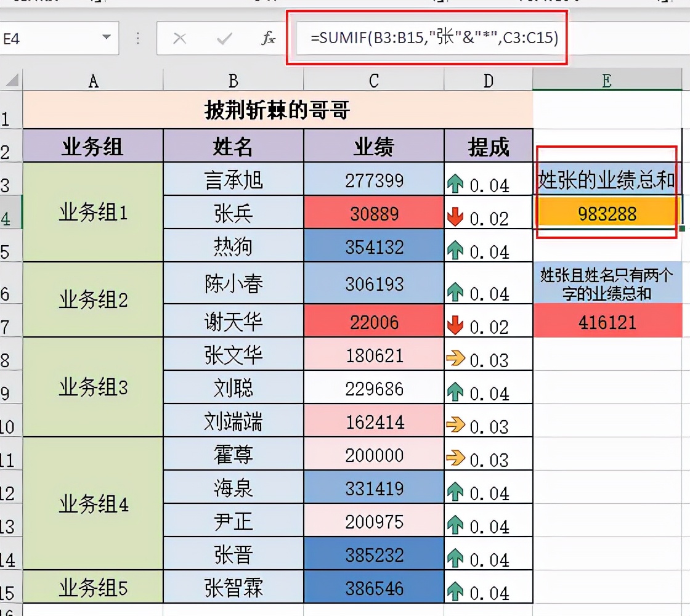Select performance cell 229686
The image size is (690, 616).
click(x=373, y=387)
